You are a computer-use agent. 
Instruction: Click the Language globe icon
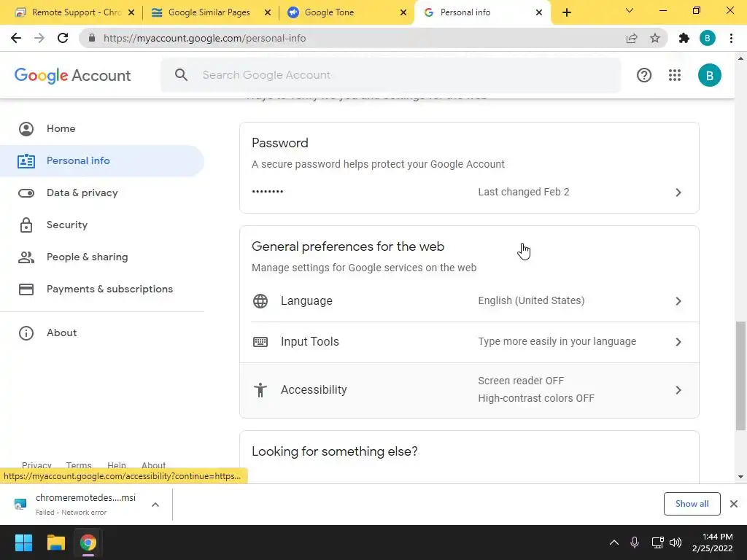click(x=260, y=301)
